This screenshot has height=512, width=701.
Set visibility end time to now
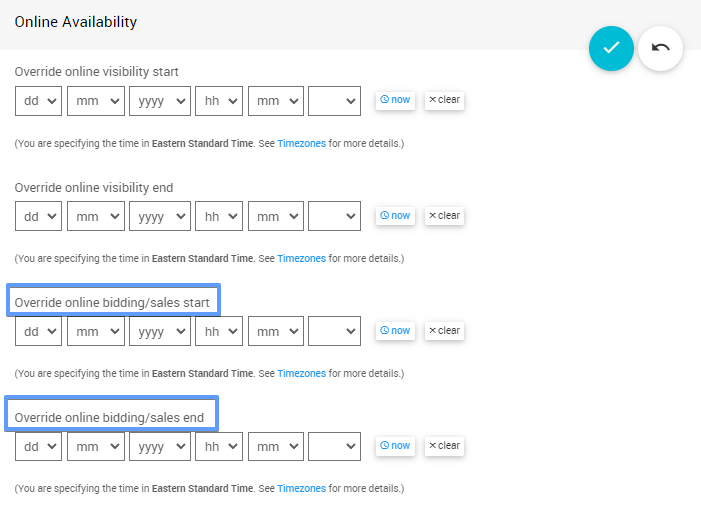click(395, 215)
